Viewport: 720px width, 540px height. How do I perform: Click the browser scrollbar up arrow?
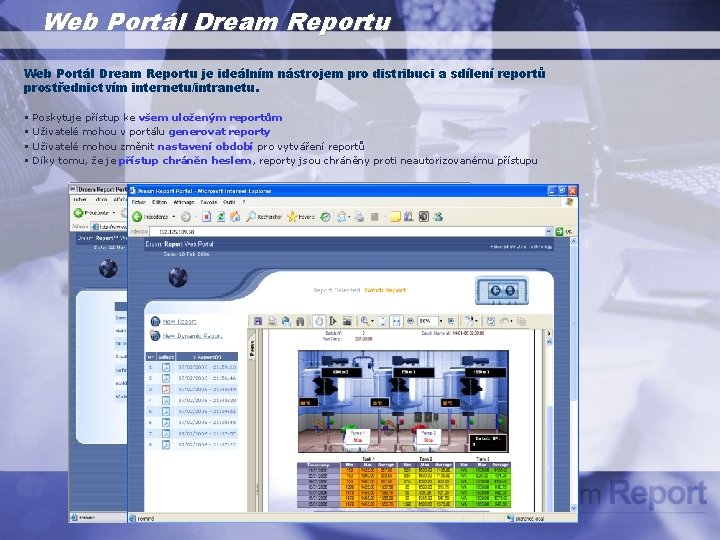point(574,241)
